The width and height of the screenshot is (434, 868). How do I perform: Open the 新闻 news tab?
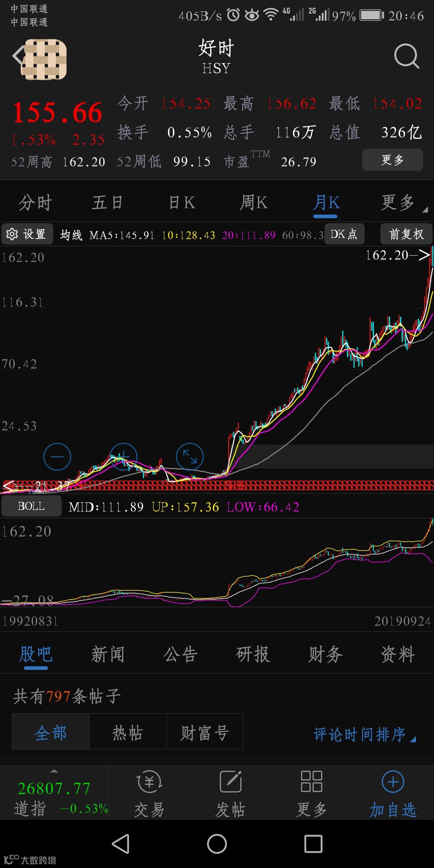point(108,654)
